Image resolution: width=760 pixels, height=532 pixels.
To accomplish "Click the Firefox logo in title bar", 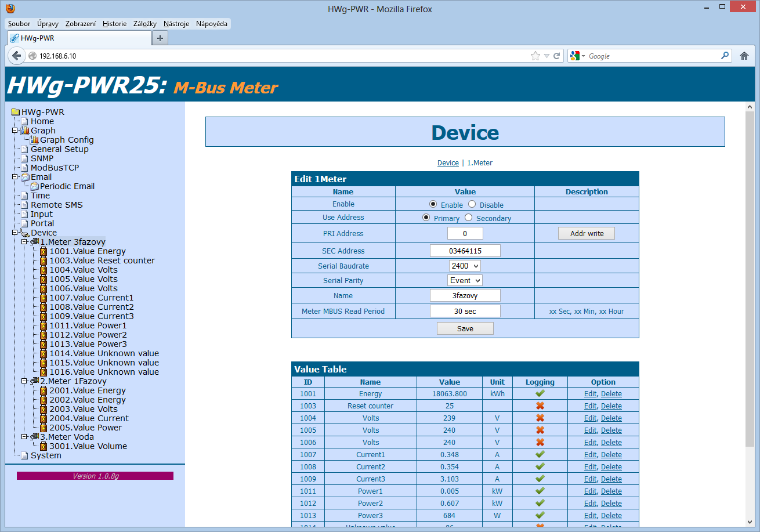I will pyautogui.click(x=10, y=9).
